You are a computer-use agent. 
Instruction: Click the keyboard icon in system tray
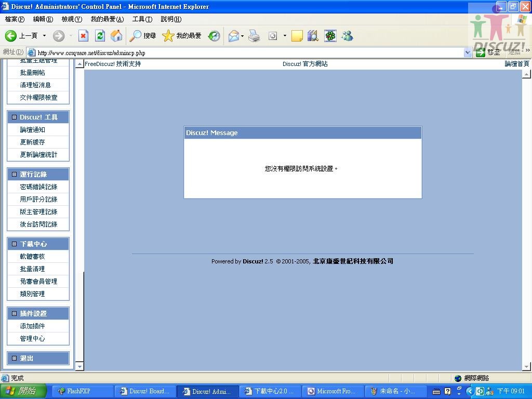436,392
